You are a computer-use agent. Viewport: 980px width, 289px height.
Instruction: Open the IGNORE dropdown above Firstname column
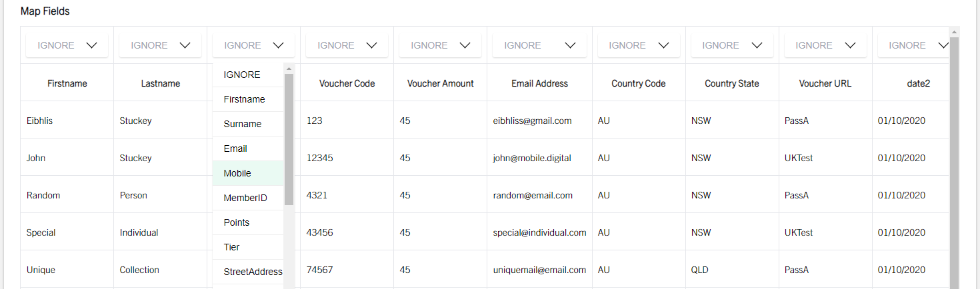(67, 45)
